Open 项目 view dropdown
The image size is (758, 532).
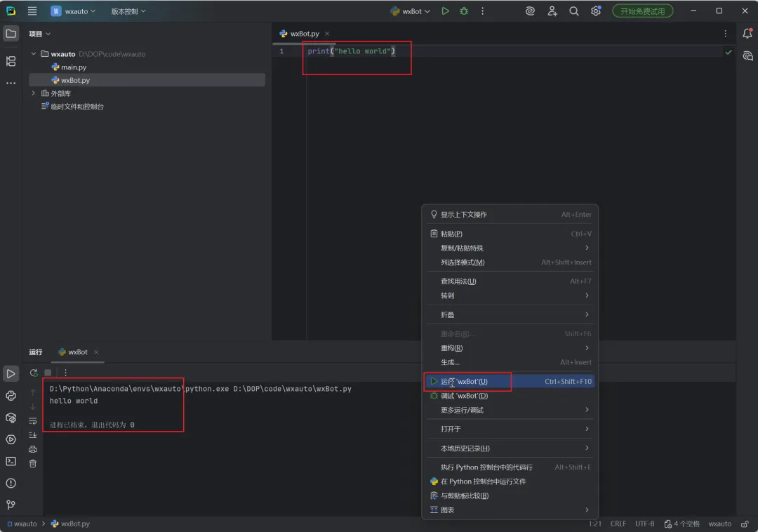click(x=39, y=34)
